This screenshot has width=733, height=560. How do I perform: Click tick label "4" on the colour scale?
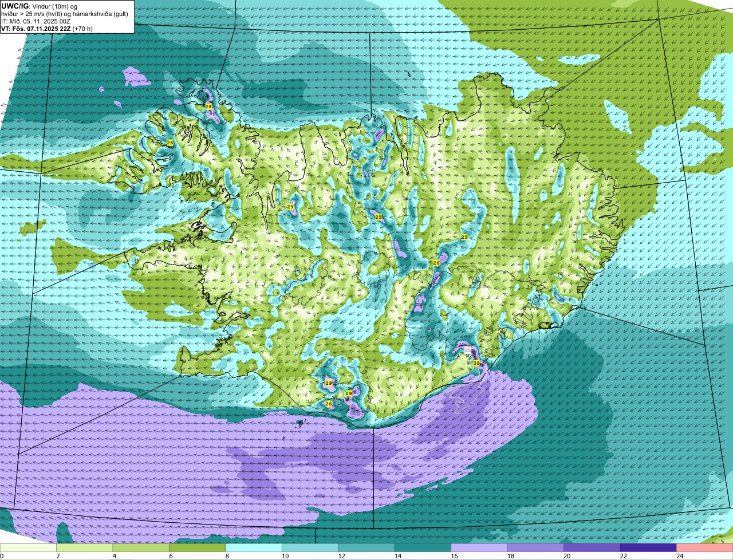pos(114,555)
